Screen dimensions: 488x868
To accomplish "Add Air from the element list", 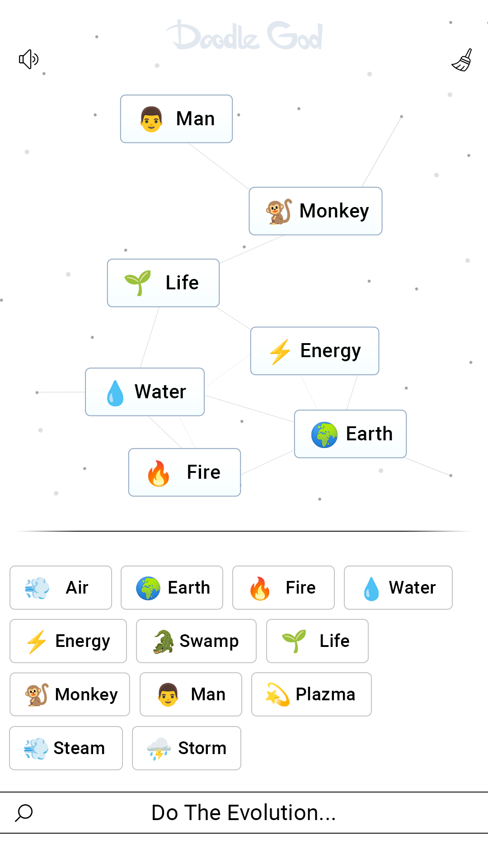I will click(x=61, y=588).
